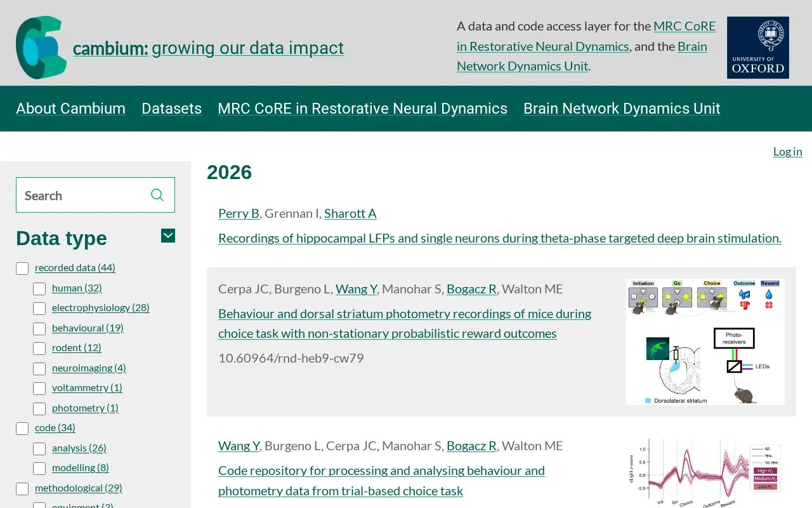Focus the Search input field

95,195
